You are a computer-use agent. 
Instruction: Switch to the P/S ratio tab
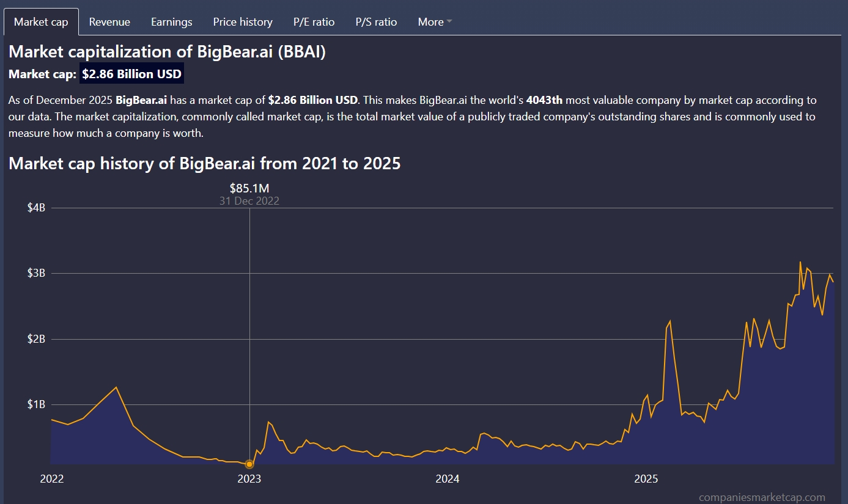[377, 22]
